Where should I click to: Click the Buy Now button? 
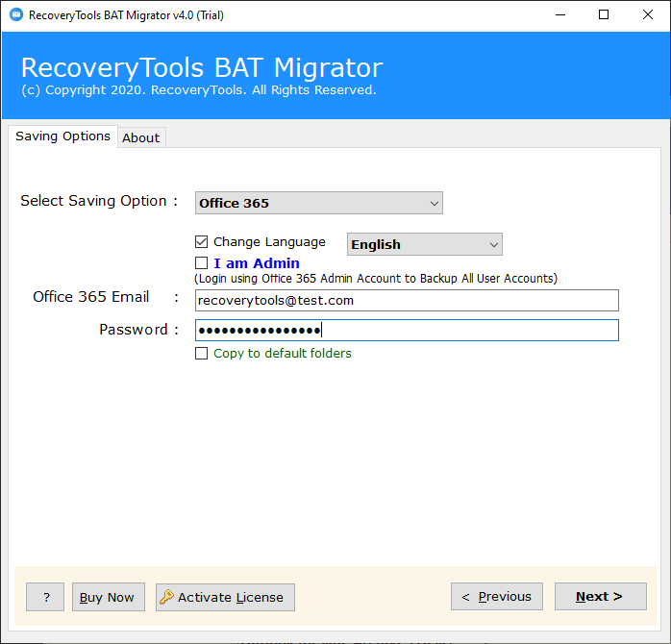[x=109, y=597]
